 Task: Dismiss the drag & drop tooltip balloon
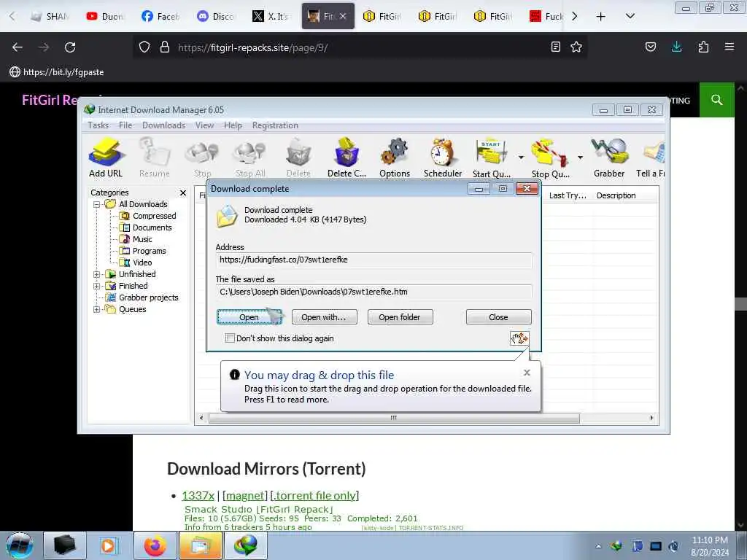coord(527,373)
